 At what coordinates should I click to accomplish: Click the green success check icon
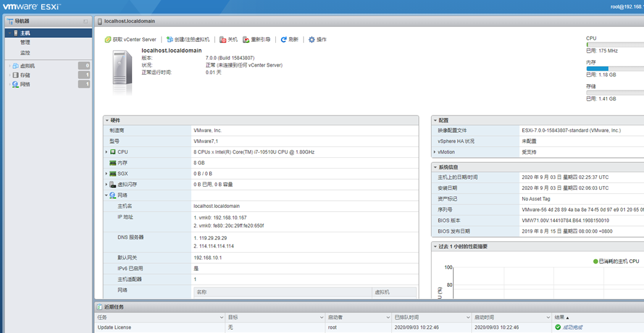(558, 327)
